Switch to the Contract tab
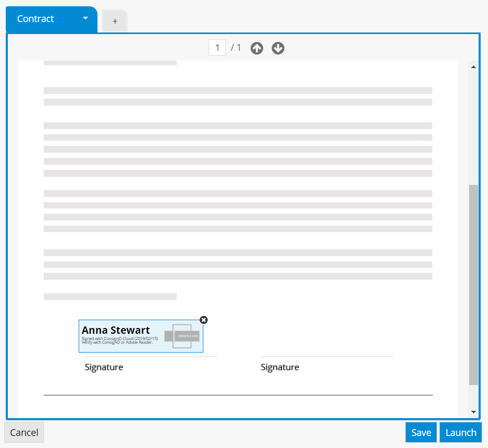The height and width of the screenshot is (448, 488). click(x=36, y=19)
